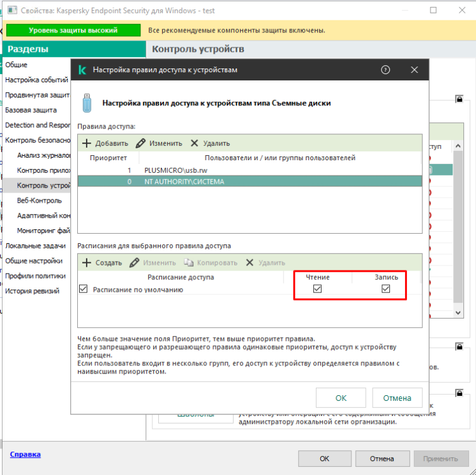The width and height of the screenshot is (476, 475).
Task: Click Удалить in the access rules toolbar
Action: (x=210, y=143)
